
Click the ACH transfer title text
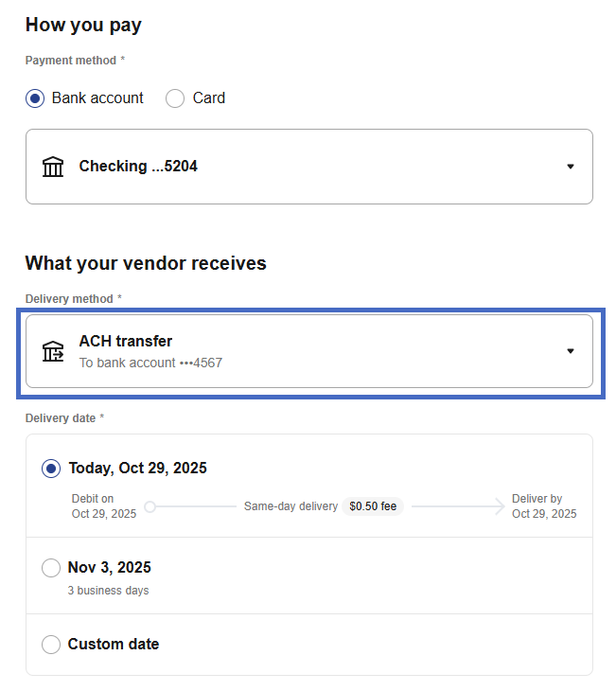[125, 341]
